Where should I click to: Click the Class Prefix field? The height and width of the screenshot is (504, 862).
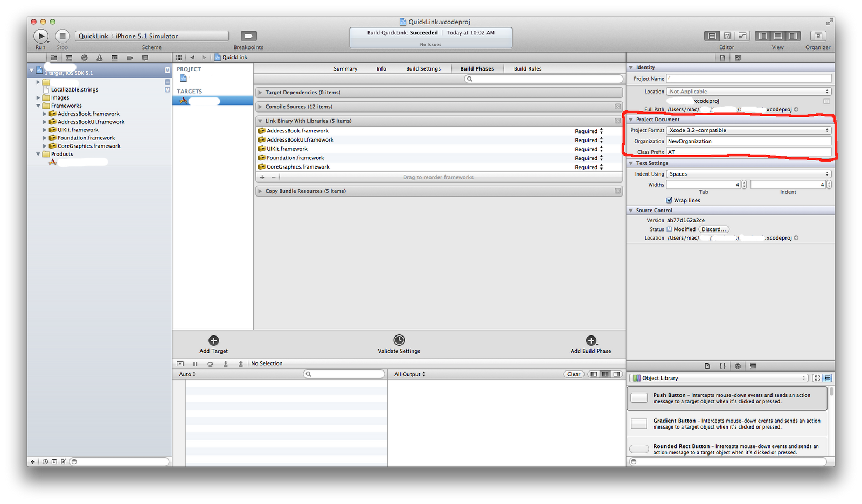point(749,152)
